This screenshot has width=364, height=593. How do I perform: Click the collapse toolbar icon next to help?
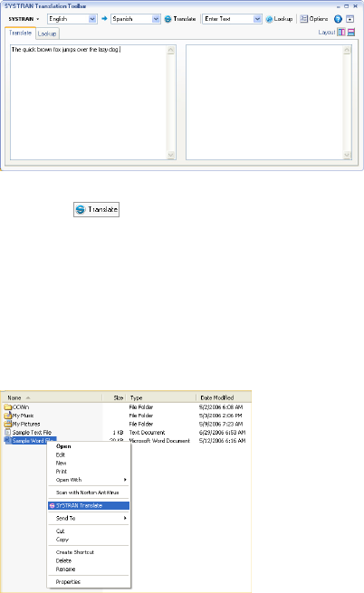[x=350, y=19]
